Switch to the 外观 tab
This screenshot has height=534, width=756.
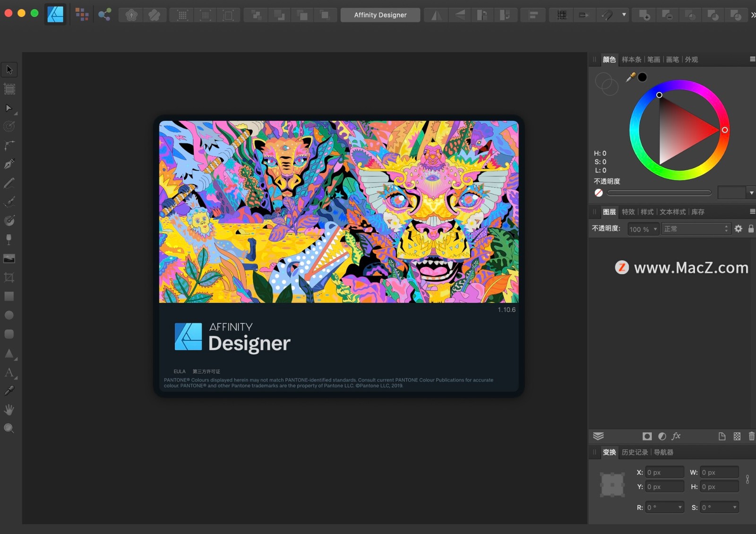(x=691, y=60)
